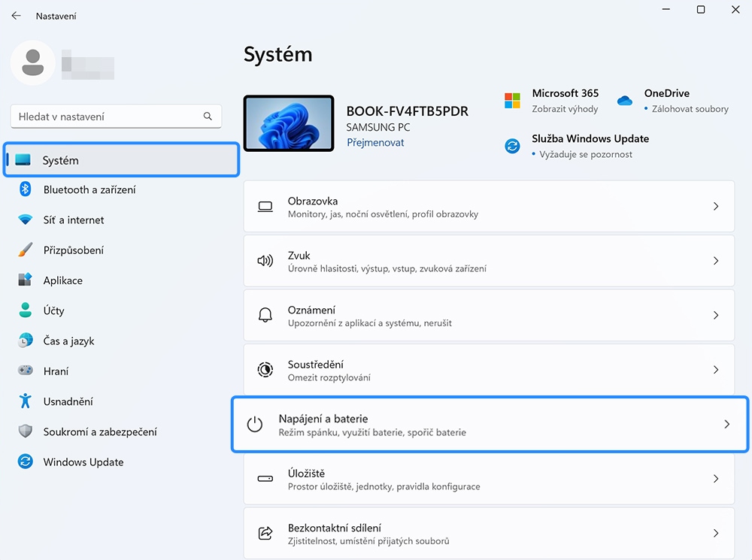The image size is (752, 560).
Task: Click the back arrow icon
Action: pos(17,16)
